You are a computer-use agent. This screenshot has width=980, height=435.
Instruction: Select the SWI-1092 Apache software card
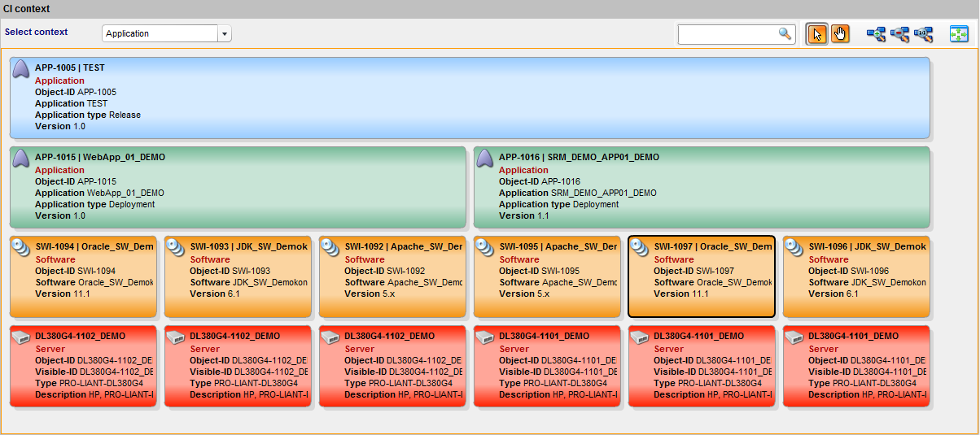(392, 276)
